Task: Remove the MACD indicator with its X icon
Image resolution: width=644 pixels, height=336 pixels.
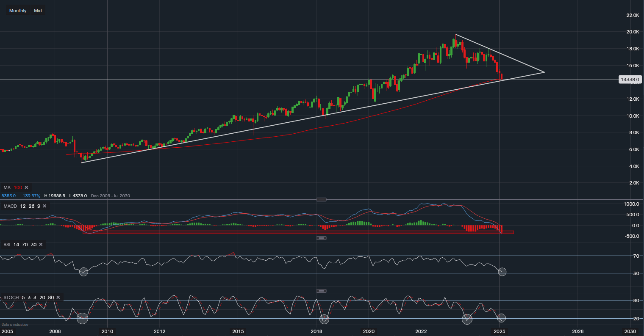Action: (45, 206)
